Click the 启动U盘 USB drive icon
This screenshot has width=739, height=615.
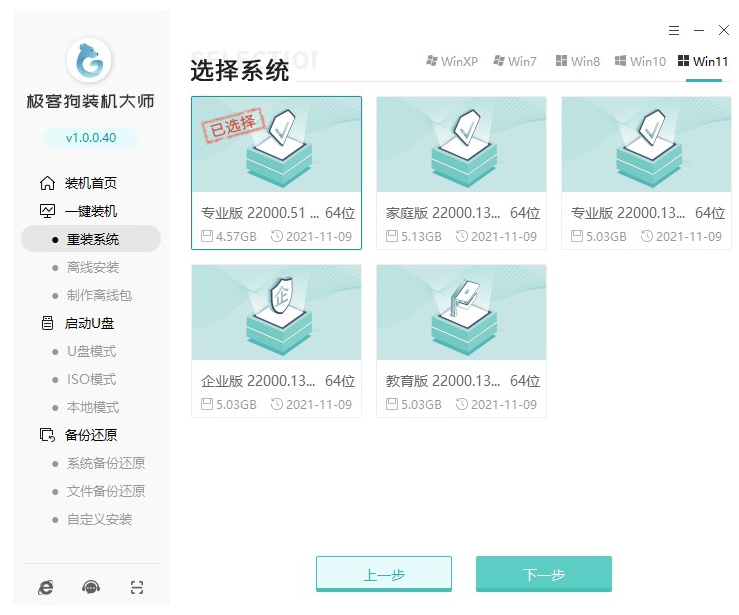47,323
